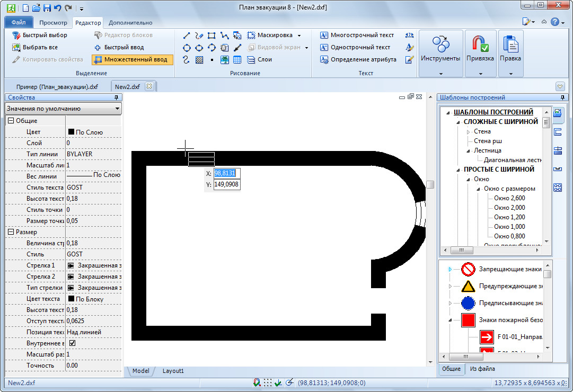Click the Save icon in quick access toolbar
The width and height of the screenshot is (573, 392).
(47, 8)
